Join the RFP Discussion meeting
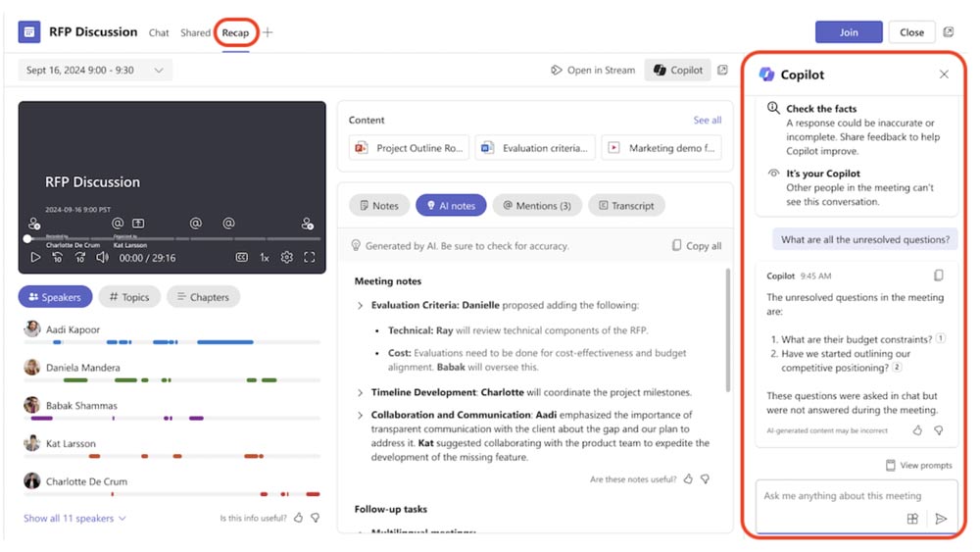The height and width of the screenshot is (552, 980). click(848, 32)
